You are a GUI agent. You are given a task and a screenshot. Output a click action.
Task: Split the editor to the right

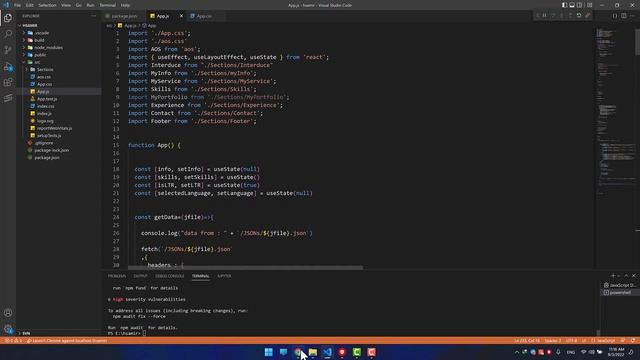pos(624,16)
